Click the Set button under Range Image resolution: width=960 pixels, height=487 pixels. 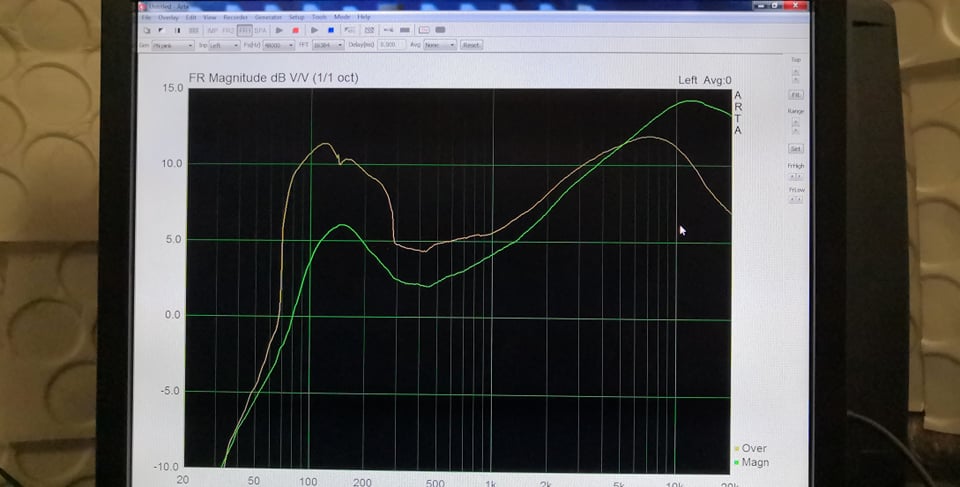click(796, 148)
